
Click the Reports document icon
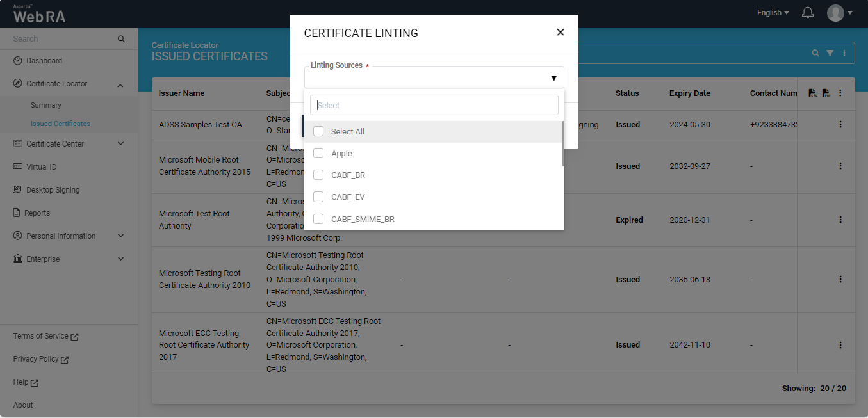(x=17, y=213)
